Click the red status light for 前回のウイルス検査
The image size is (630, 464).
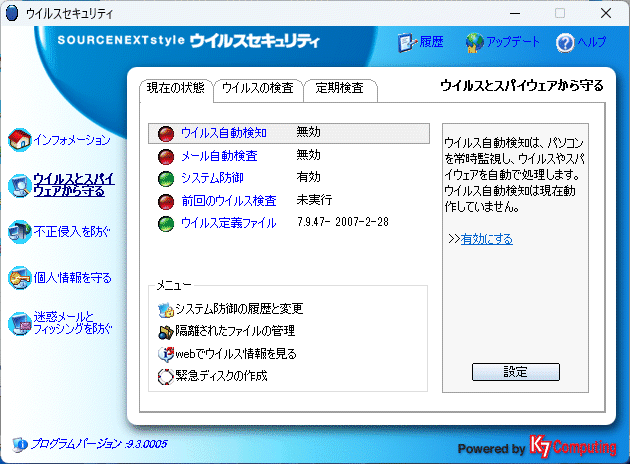(166, 202)
